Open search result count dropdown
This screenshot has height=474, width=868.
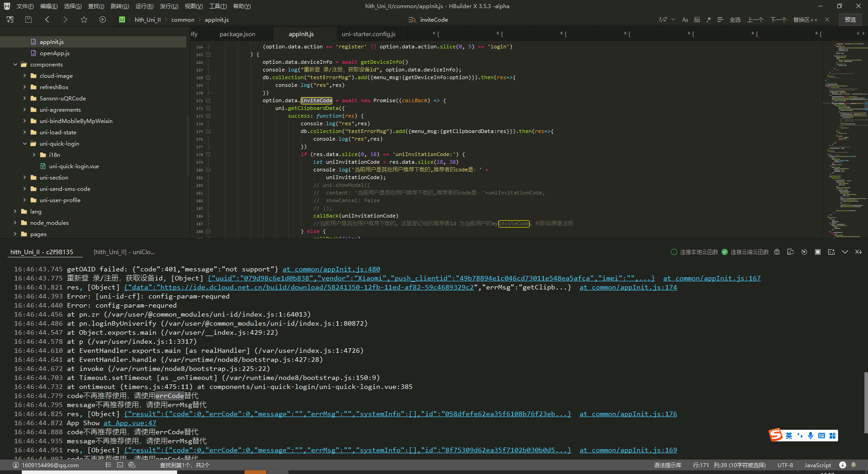(x=673, y=19)
